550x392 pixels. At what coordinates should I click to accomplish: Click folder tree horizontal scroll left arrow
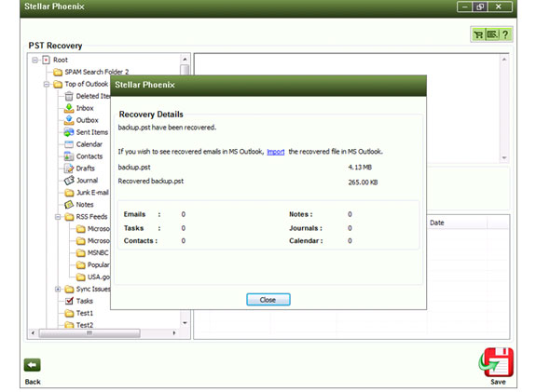[33, 332]
